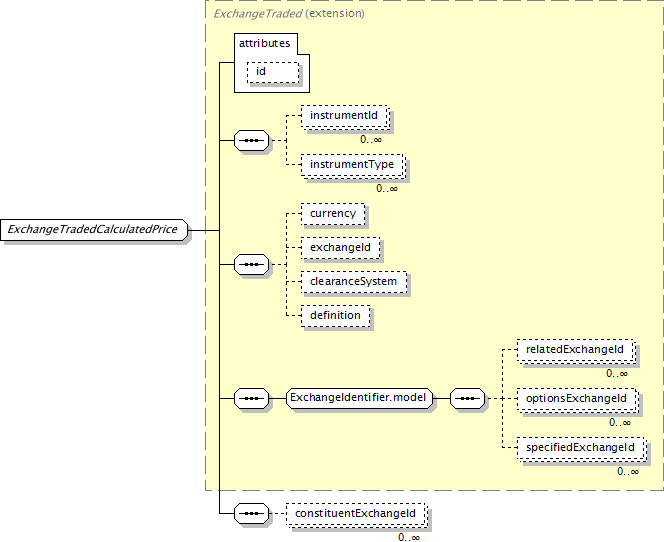This screenshot has height=542, width=664.
Task: Open the ExchangeIdentifier.model group node
Action: tap(358, 398)
